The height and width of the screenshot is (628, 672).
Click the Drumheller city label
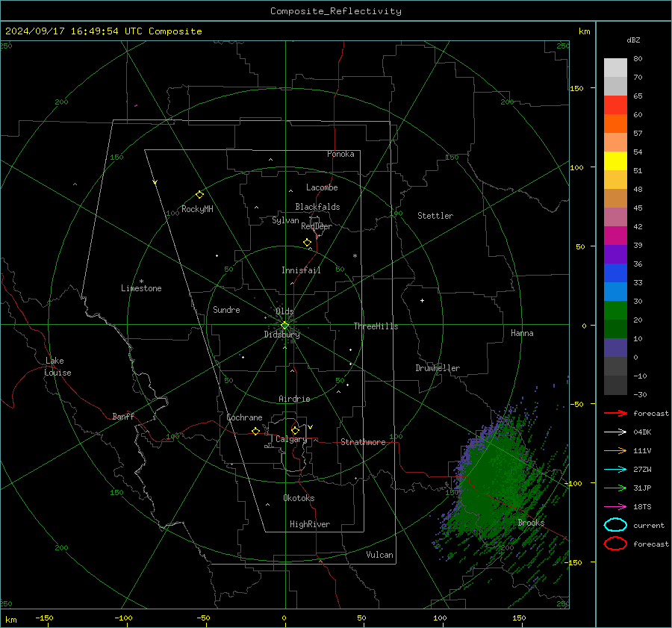[x=438, y=368]
